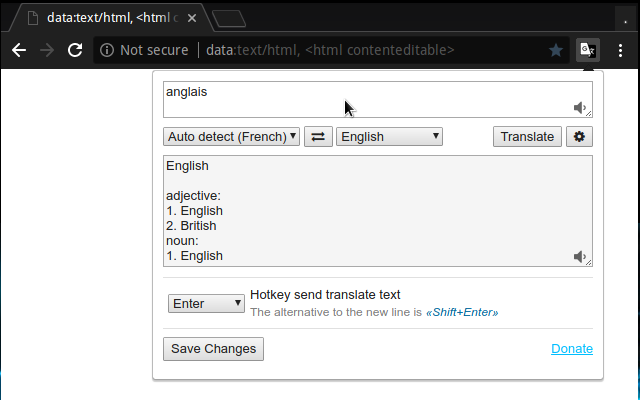The height and width of the screenshot is (400, 640).
Task: Open a new browser tab
Action: coord(230,19)
